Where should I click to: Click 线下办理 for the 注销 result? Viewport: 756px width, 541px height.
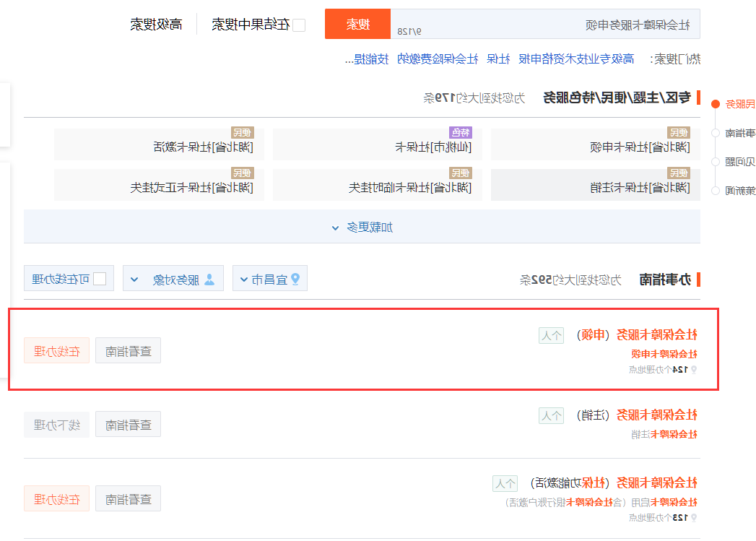(x=56, y=425)
